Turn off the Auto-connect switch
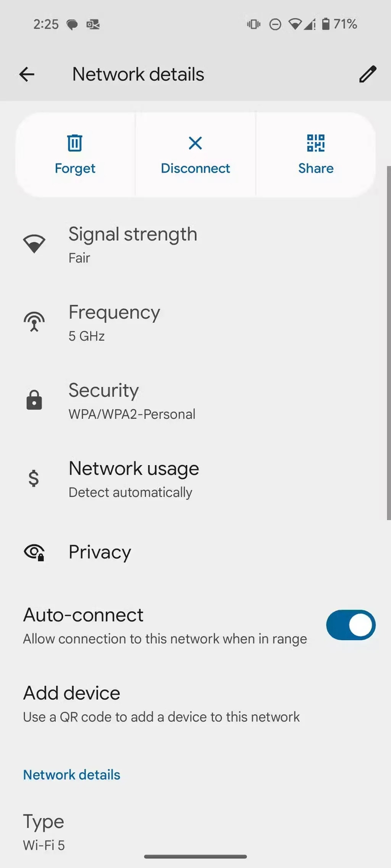This screenshot has height=868, width=391. (x=351, y=625)
